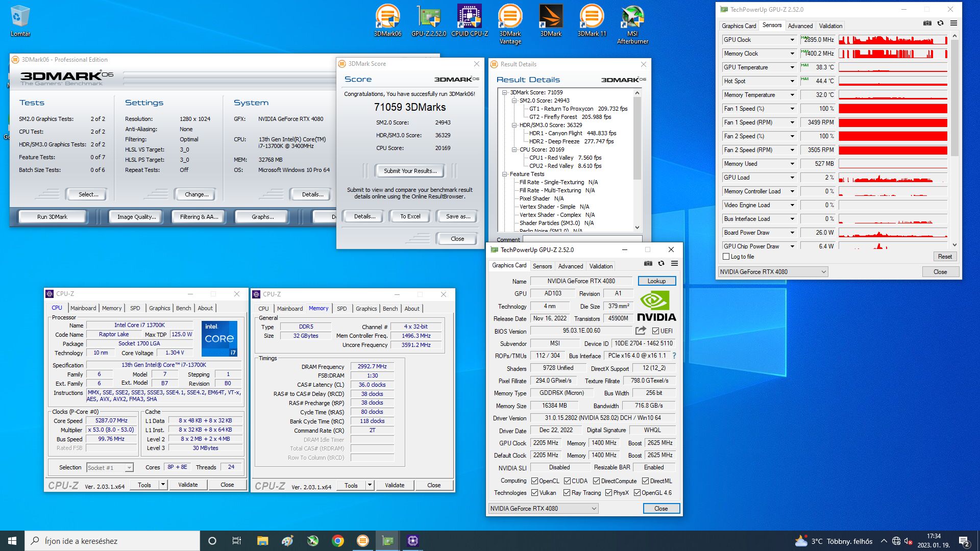Click the Lookup button in GPU-Z
980x551 pixels.
[656, 281]
